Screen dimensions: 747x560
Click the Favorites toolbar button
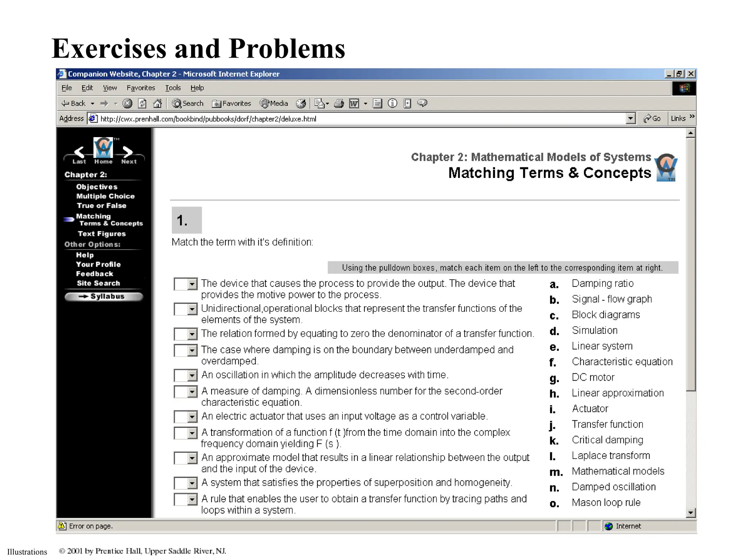click(x=232, y=104)
